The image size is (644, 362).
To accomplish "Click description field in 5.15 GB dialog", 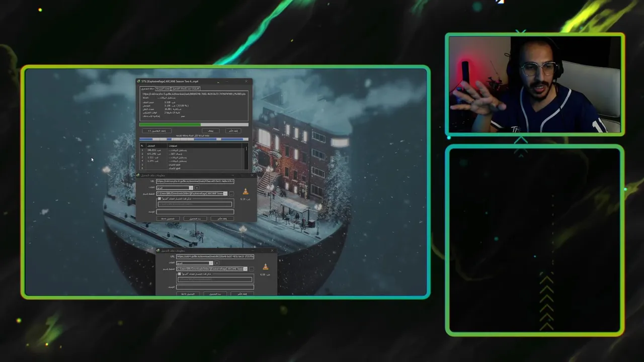I will [195, 212].
